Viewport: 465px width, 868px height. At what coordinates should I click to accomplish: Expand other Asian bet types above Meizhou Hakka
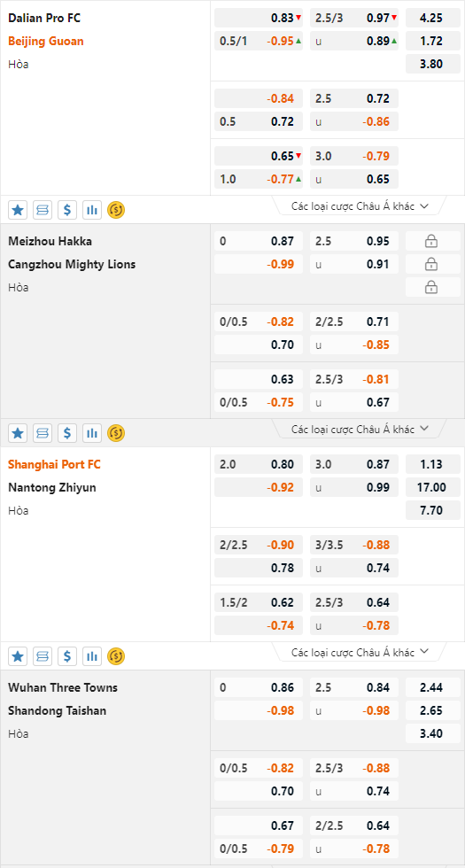[x=360, y=205]
